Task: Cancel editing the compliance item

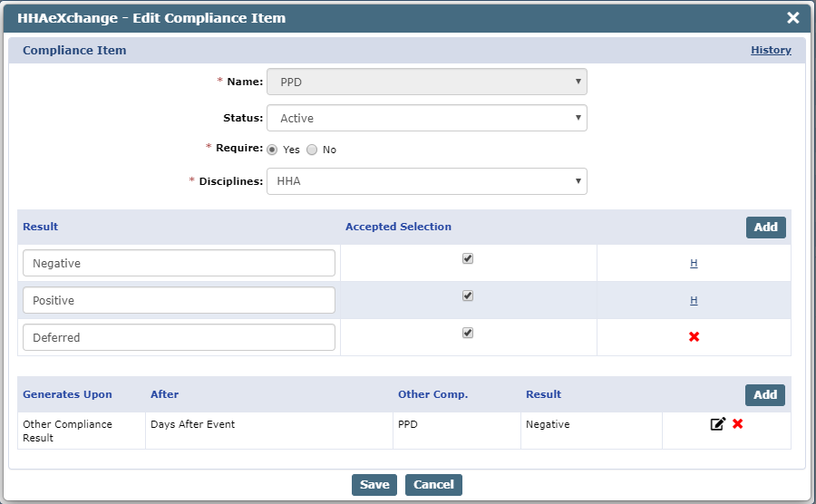Action: pyautogui.click(x=433, y=485)
